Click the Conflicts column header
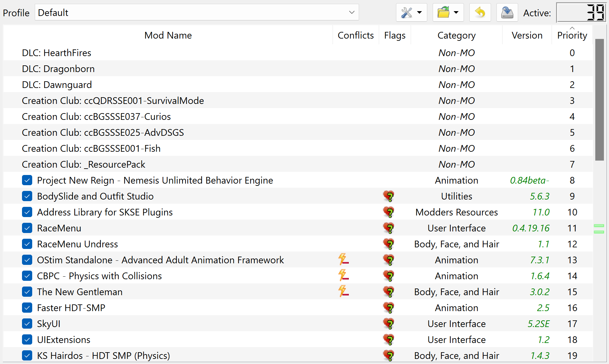Viewport: 609px width, 364px height. [x=356, y=35]
